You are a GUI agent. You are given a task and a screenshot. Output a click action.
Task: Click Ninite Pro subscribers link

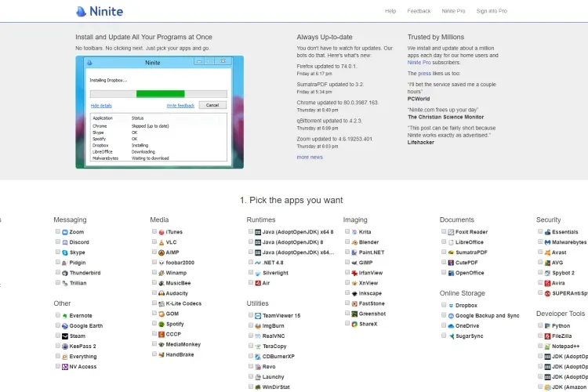pos(419,63)
